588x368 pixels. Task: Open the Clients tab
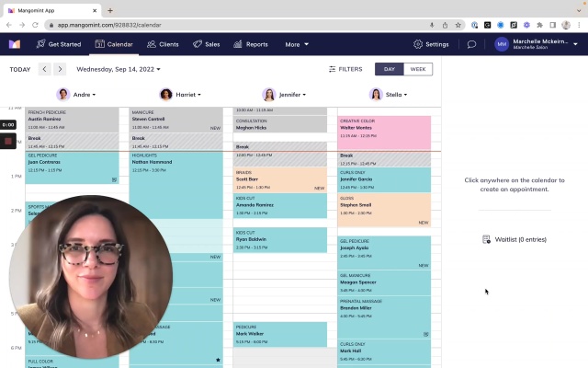pos(163,44)
